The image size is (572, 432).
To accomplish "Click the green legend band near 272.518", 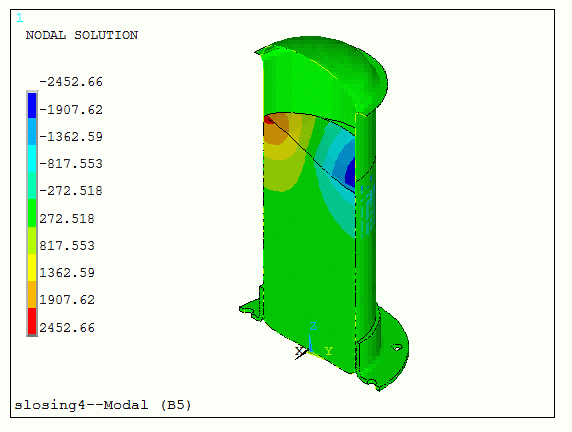I will (x=32, y=213).
